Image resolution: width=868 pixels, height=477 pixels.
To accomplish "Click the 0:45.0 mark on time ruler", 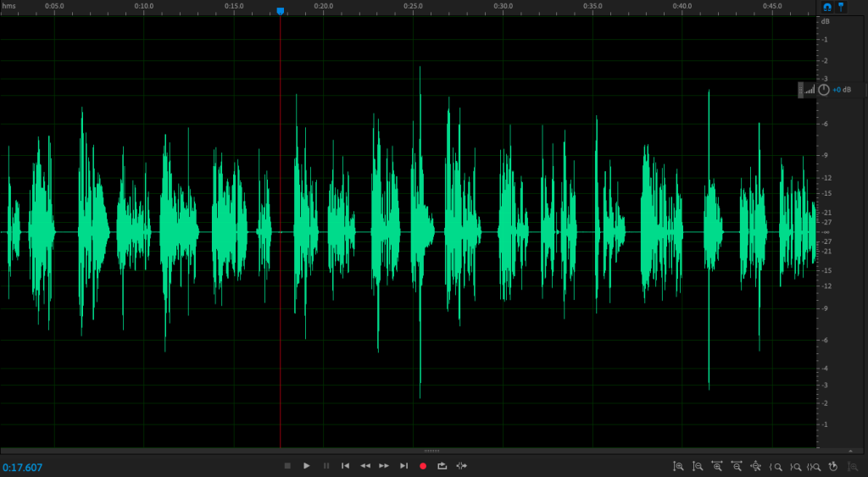I will pyautogui.click(x=771, y=6).
